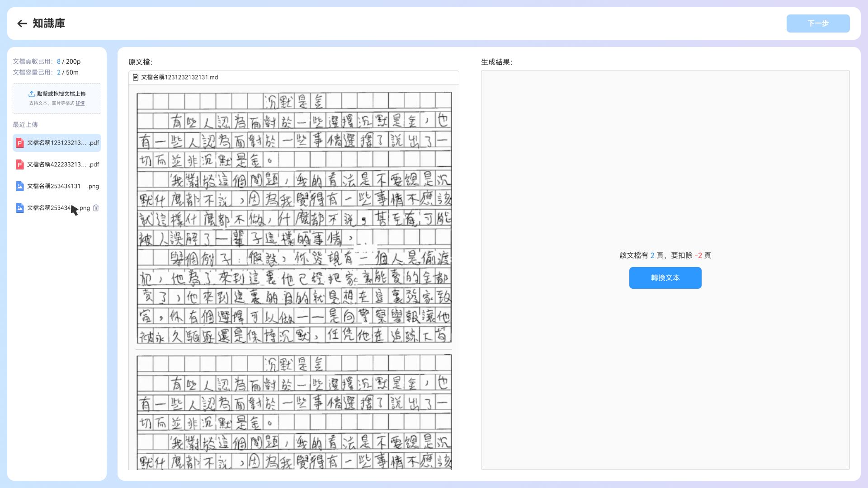Click the upload icon in the dropzone
This screenshot has height=488, width=868.
click(32, 94)
